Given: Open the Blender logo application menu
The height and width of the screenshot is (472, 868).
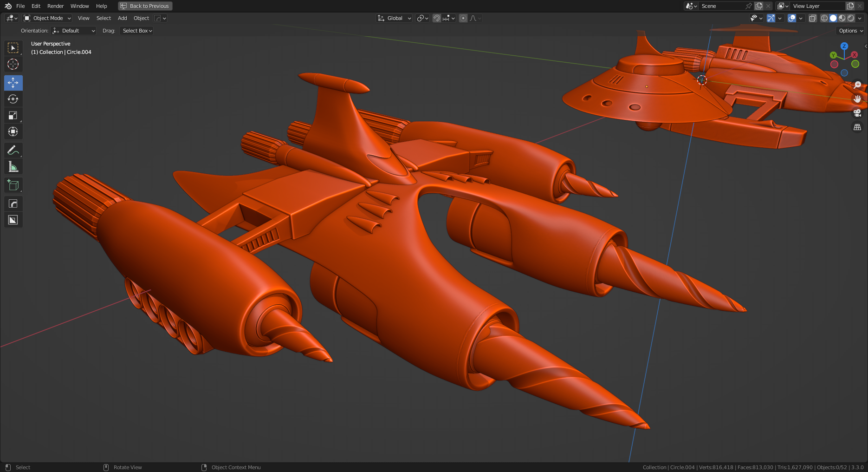Looking at the screenshot, I should pyautogui.click(x=8, y=6).
